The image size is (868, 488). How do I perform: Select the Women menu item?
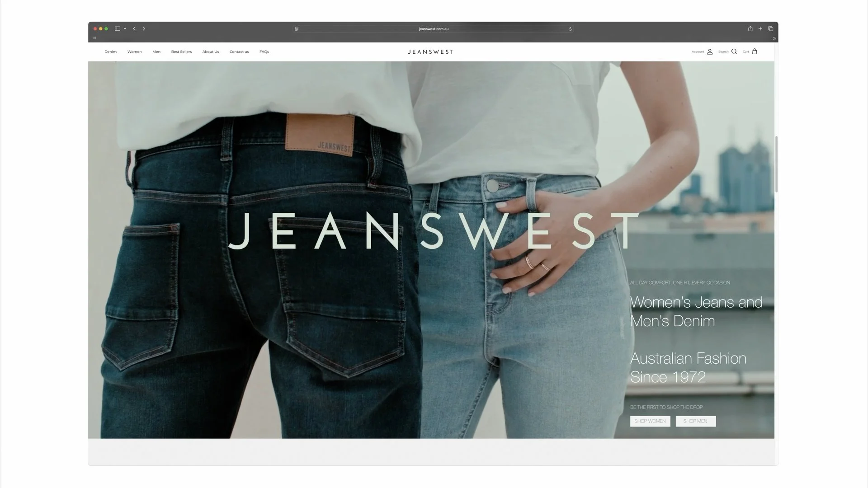134,52
